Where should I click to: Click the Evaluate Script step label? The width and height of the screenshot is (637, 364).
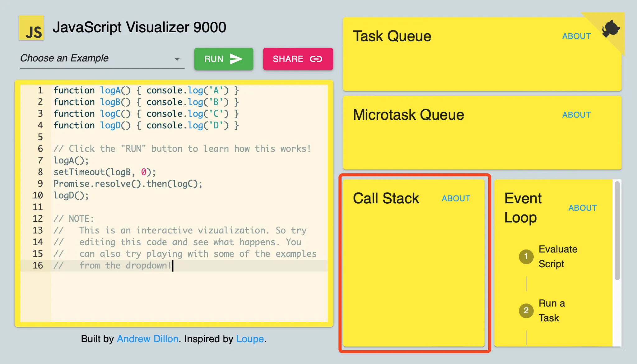pos(557,256)
